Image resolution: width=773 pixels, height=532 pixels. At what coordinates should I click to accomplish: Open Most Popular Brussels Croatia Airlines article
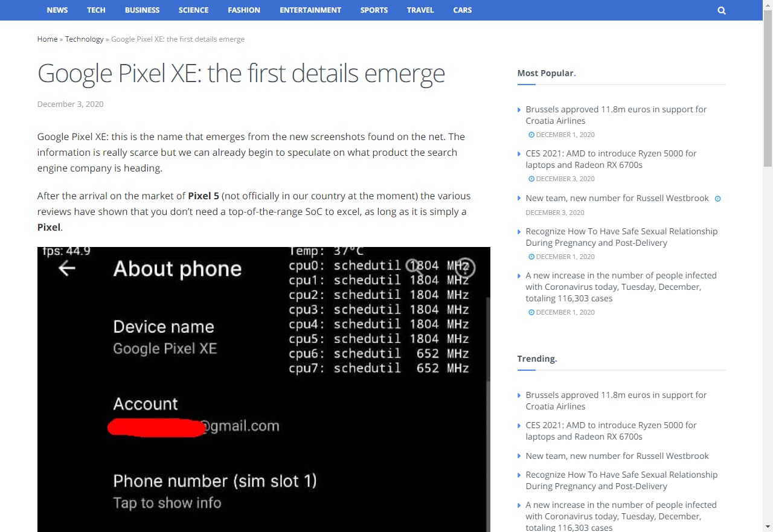pyautogui.click(x=616, y=115)
